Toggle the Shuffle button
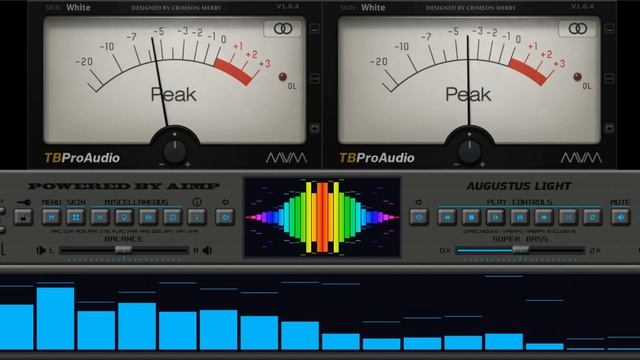 568,217
